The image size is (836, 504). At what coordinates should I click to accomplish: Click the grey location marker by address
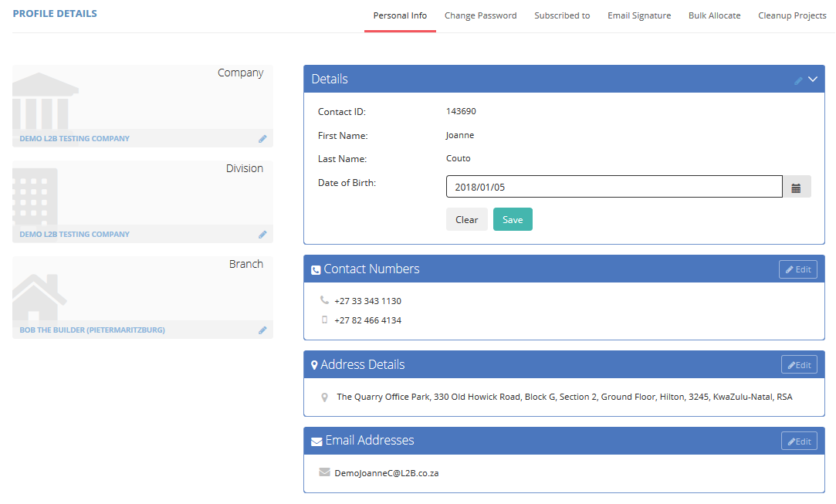[324, 397]
